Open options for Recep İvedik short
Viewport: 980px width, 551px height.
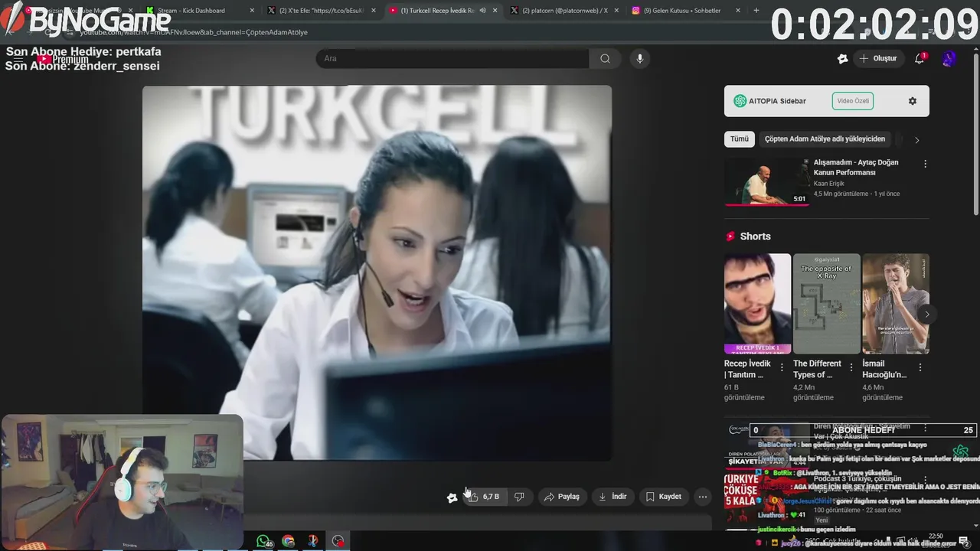[x=782, y=367]
